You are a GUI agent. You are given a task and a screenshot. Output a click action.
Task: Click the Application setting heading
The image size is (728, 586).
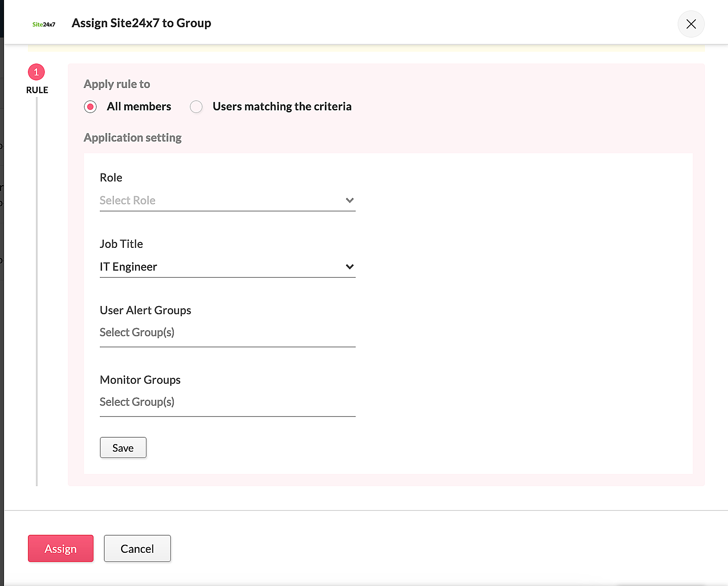(x=132, y=138)
